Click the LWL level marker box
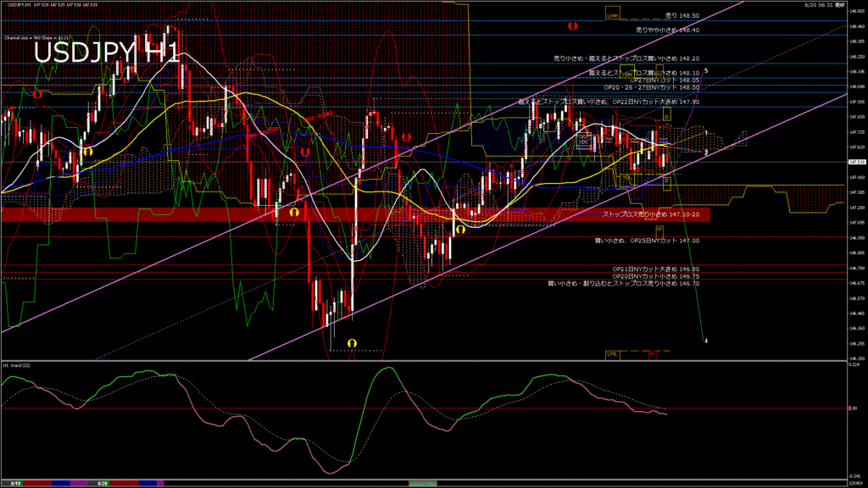 coord(612,353)
